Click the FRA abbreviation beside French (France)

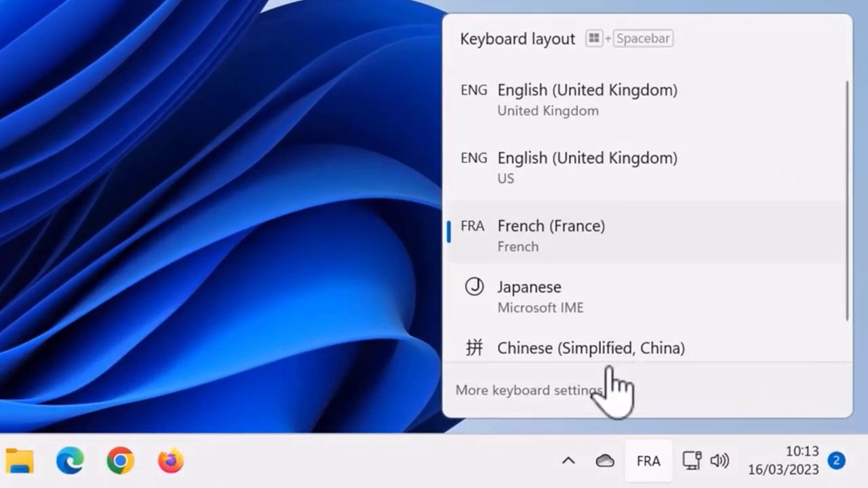click(473, 226)
